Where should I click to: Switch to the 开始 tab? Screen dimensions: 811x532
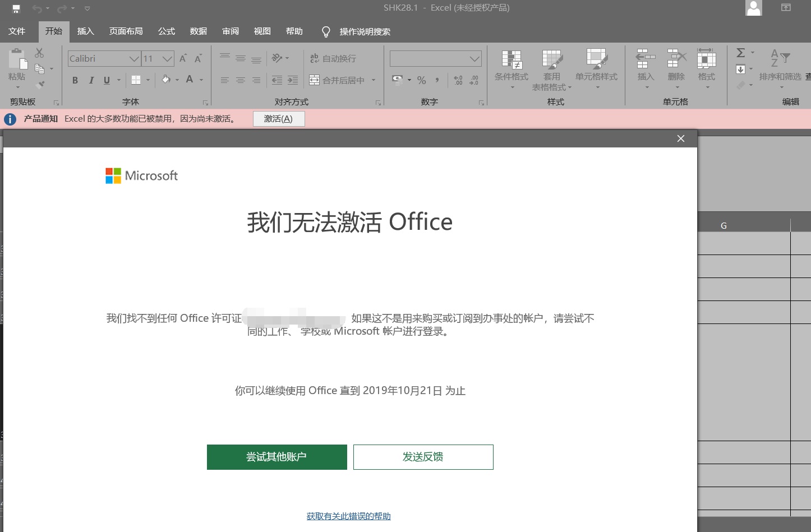click(x=54, y=31)
